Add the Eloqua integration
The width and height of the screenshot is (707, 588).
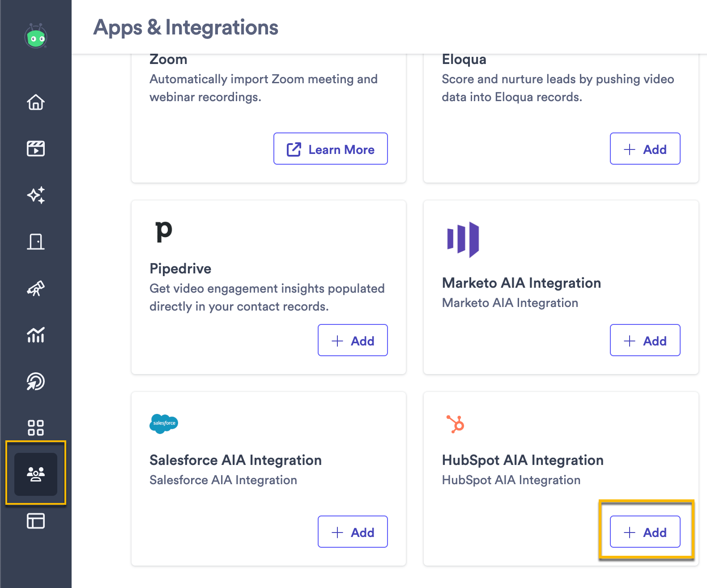[x=645, y=149]
